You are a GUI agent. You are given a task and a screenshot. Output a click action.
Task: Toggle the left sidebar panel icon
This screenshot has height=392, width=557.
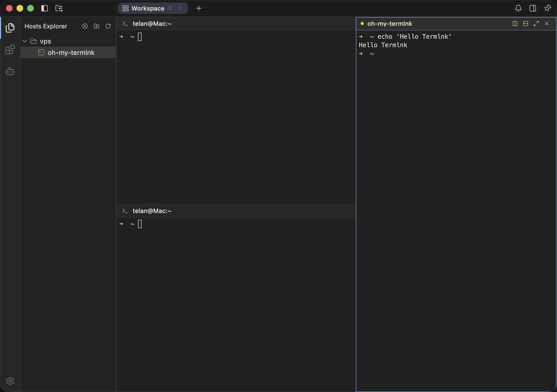pos(45,8)
